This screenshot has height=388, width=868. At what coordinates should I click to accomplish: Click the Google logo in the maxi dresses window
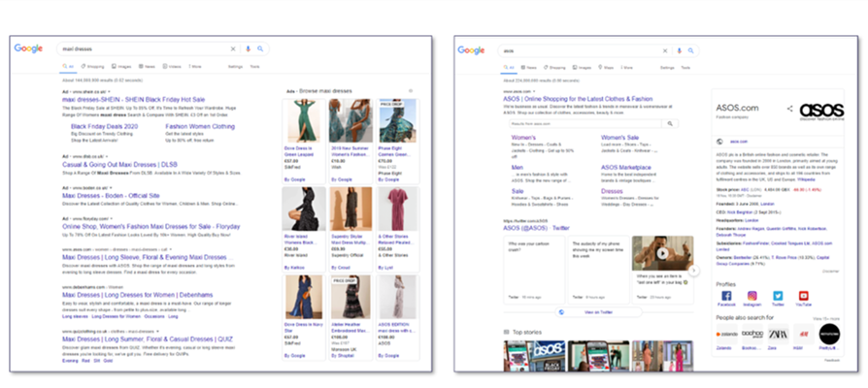click(28, 48)
